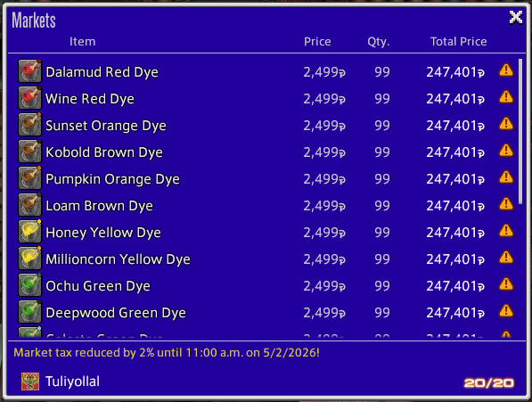Click the 247,401 total for Sunset Orange Dye

(455, 126)
